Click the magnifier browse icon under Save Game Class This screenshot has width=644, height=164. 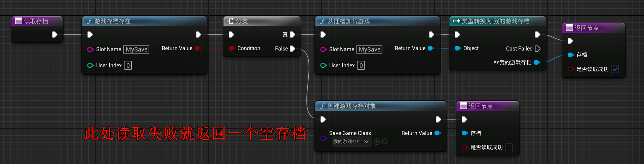tap(385, 142)
